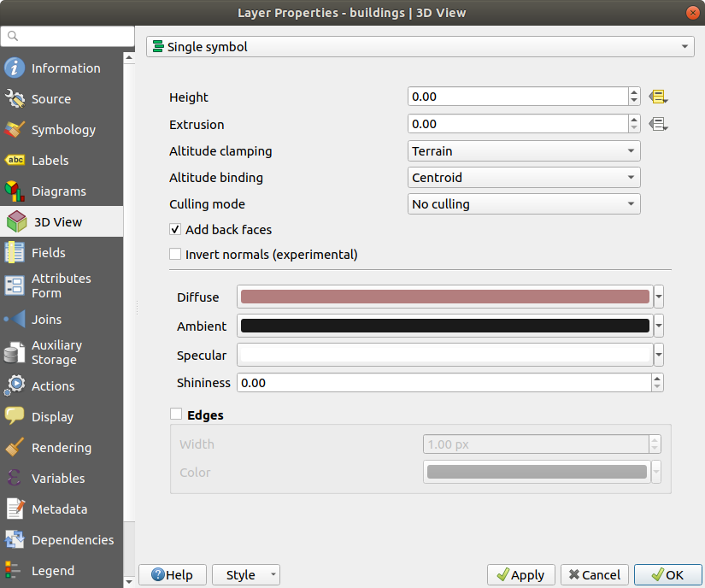Screen dimensions: 705x588
Task: Click the sidebar scroll up arrow
Action: coord(129,57)
